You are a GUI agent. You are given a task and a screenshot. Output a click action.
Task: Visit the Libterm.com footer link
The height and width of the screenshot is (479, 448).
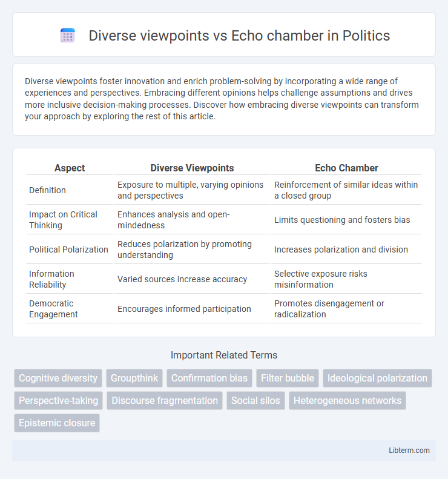point(409,451)
